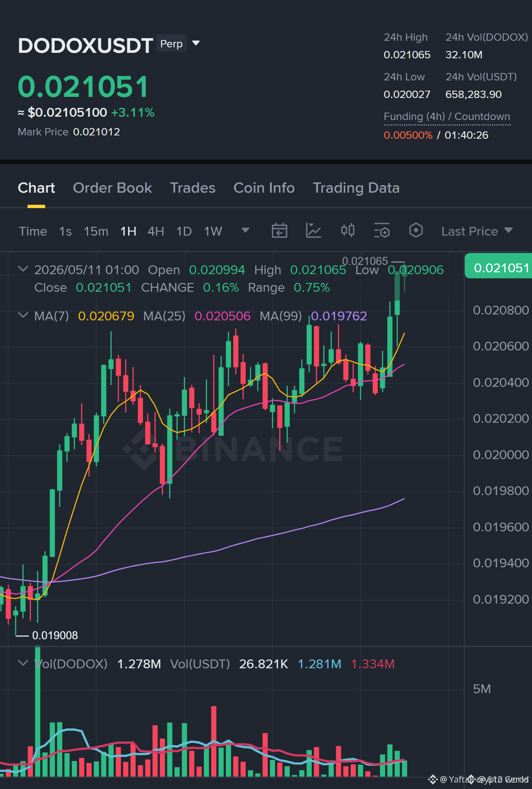Click the 24h Vol(USDT) value 658,283.90
The width and height of the screenshot is (532, 789).
[473, 94]
